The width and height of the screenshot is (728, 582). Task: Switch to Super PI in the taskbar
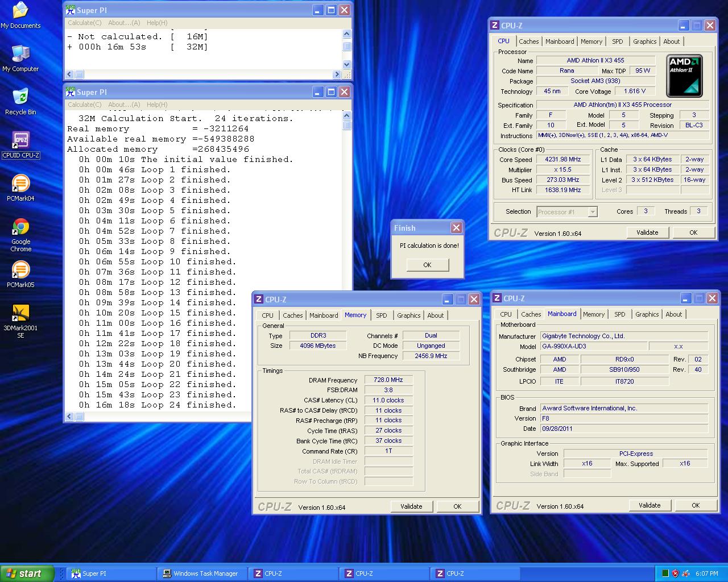tap(111, 573)
